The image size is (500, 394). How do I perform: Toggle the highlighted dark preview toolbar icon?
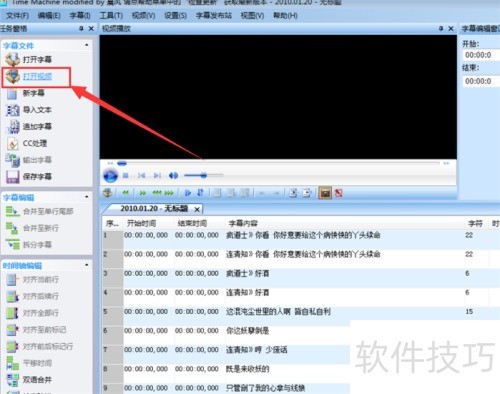coord(325,193)
